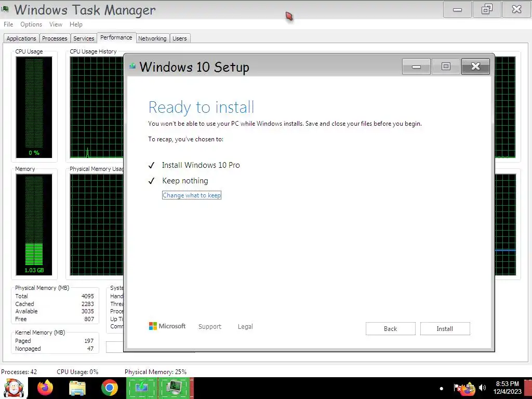This screenshot has height=399, width=532.
Task: Switch to the Services tab
Action: 84,38
